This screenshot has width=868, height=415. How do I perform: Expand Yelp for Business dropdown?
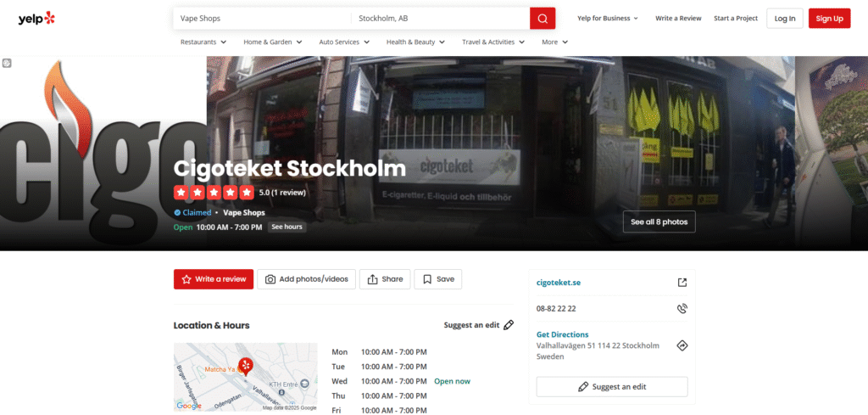[x=608, y=19]
